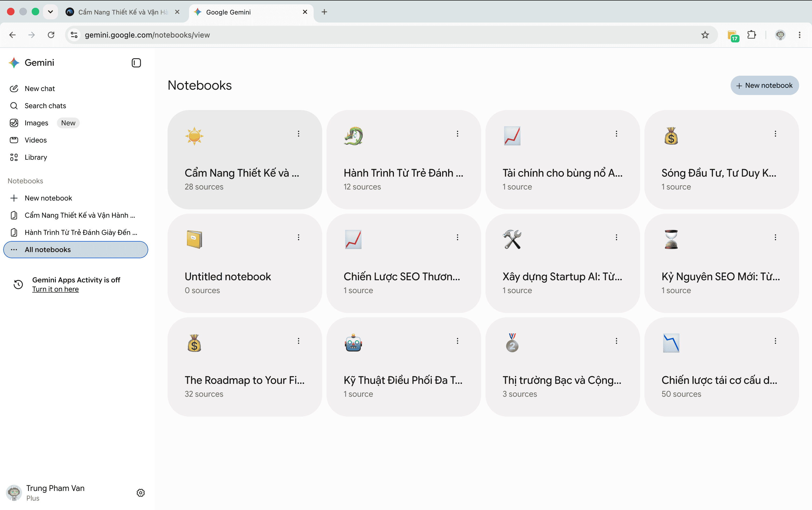Click the 50 sources label

[x=681, y=394]
